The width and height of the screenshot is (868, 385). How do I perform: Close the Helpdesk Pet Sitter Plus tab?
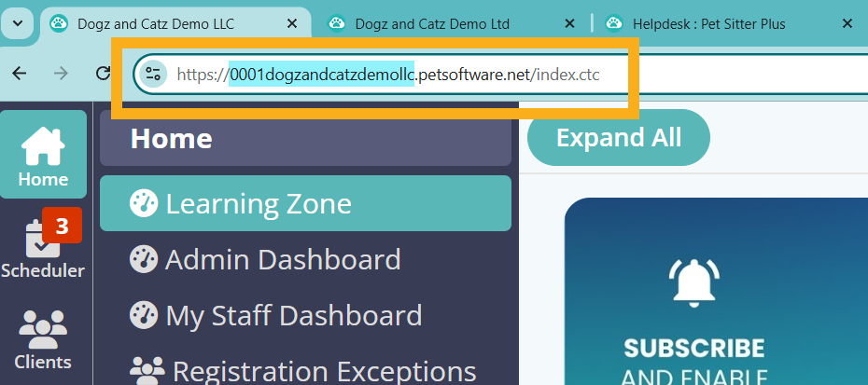[847, 24]
